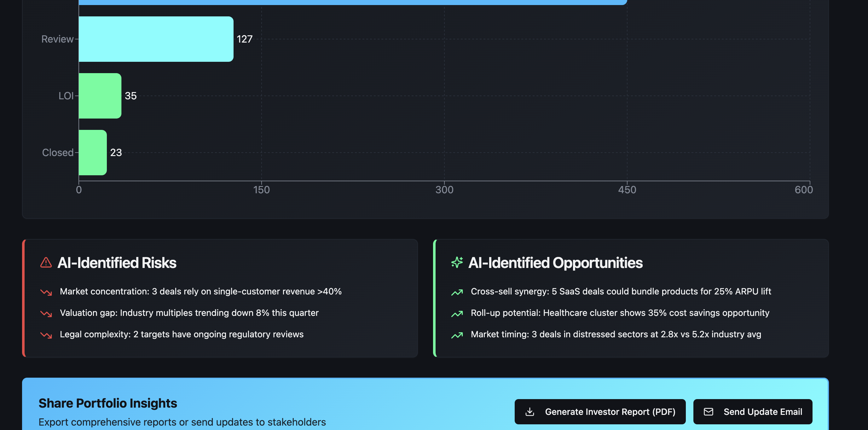Click the uptrend icon next to Roll-up potential
The height and width of the screenshot is (430, 868).
(x=457, y=313)
